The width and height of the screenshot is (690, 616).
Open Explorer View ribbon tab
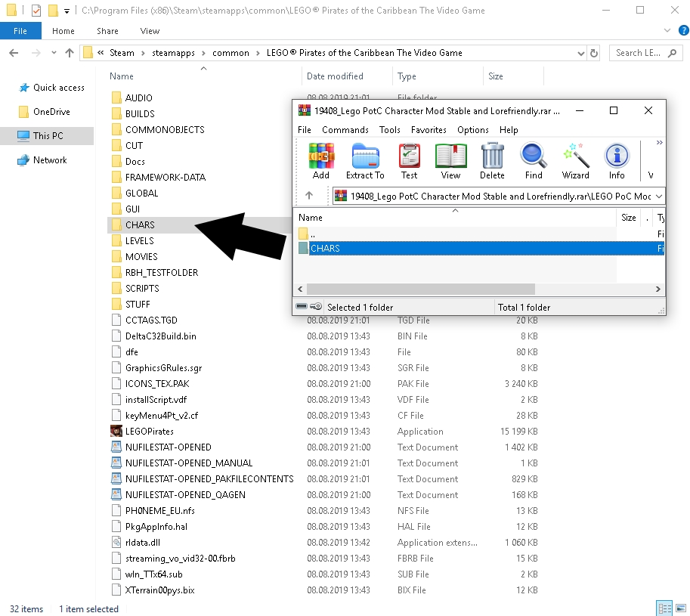[x=150, y=31]
